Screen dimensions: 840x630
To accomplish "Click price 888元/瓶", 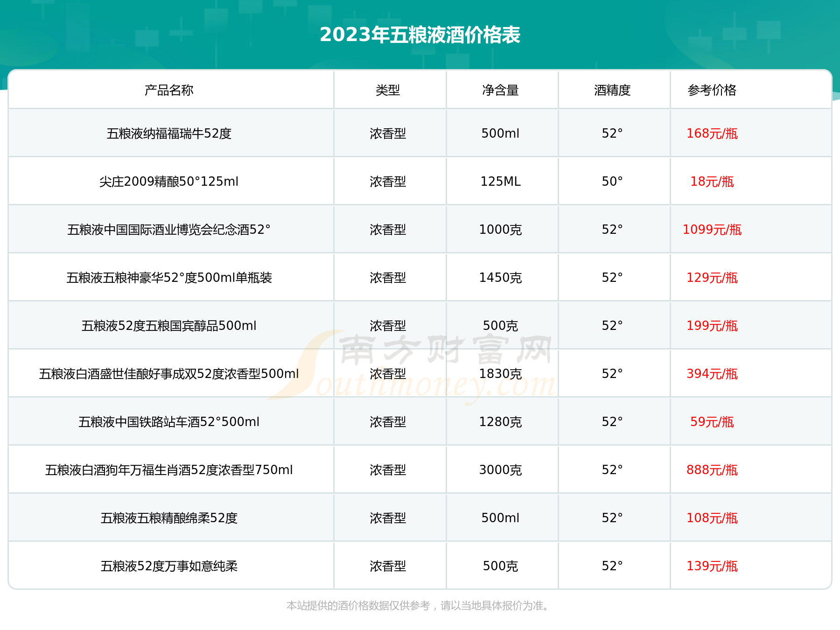I will click(712, 470).
